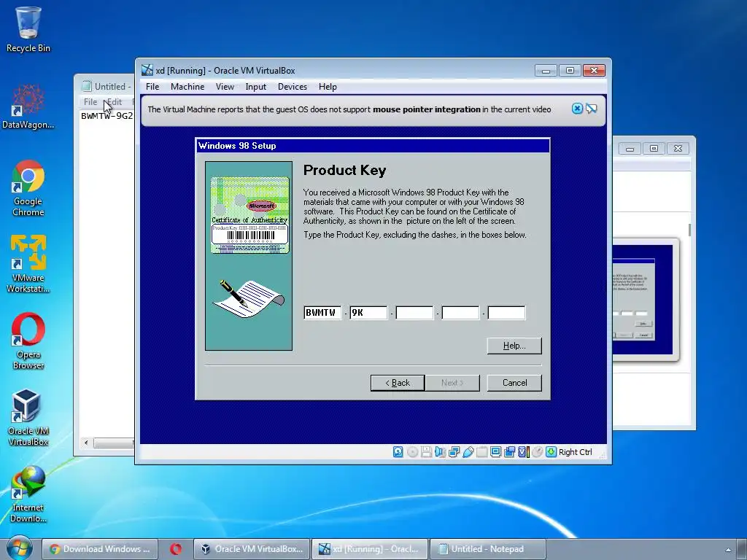Switch to Oracle VM VirtualBox Manager taskbar item
Viewport: 747px width, 560px height.
[x=252, y=549]
